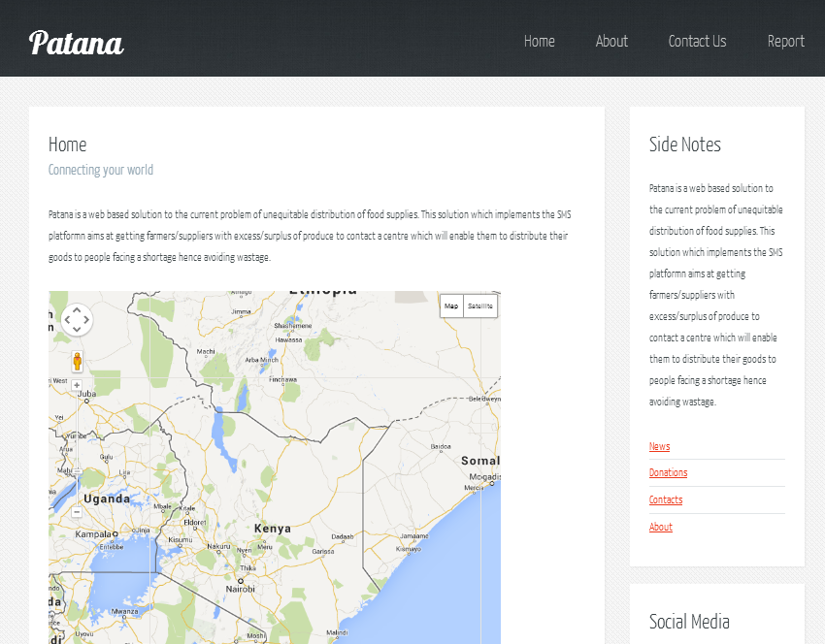The height and width of the screenshot is (644, 825).
Task: Click the map pan control arrows
Action: pos(77,320)
